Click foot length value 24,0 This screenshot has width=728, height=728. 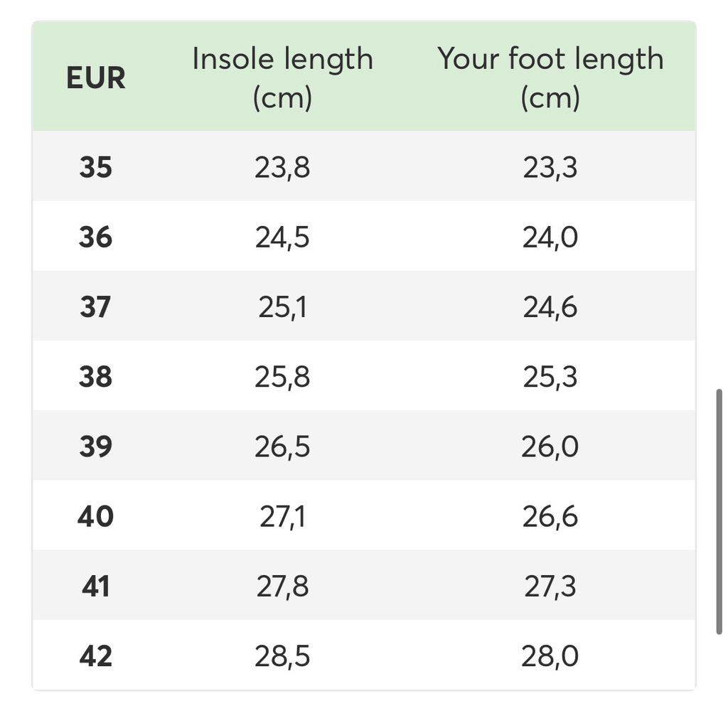coord(550,237)
